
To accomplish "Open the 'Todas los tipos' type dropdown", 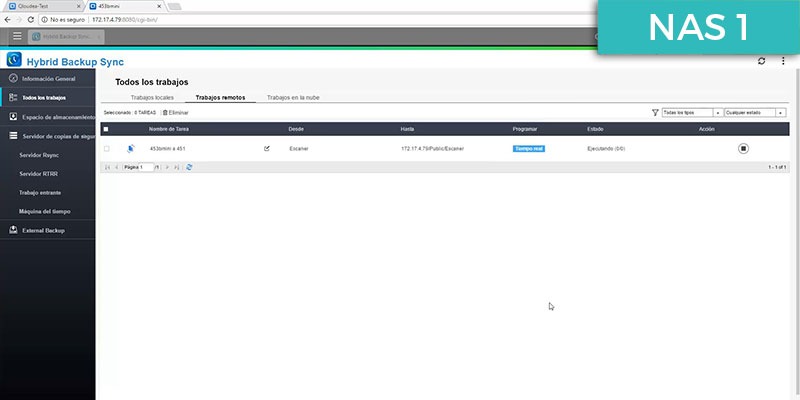I will coord(692,112).
